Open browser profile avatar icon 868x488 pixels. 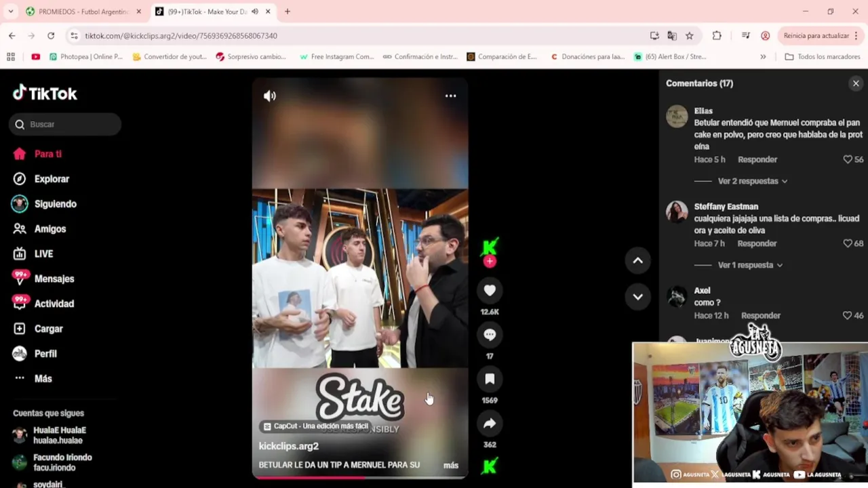[765, 35]
